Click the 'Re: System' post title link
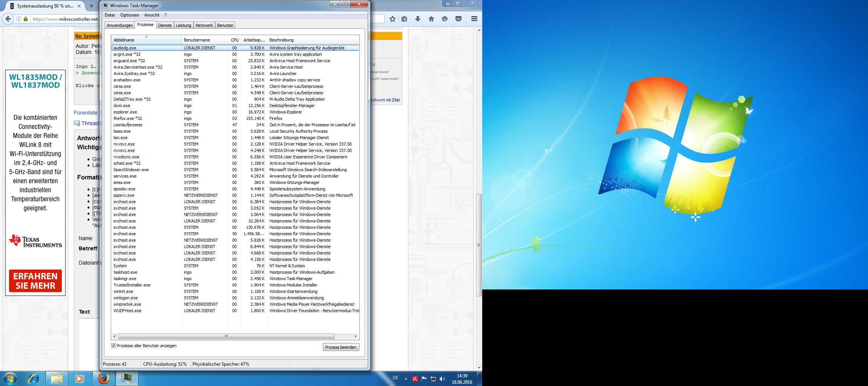868x386 pixels. 87,36
